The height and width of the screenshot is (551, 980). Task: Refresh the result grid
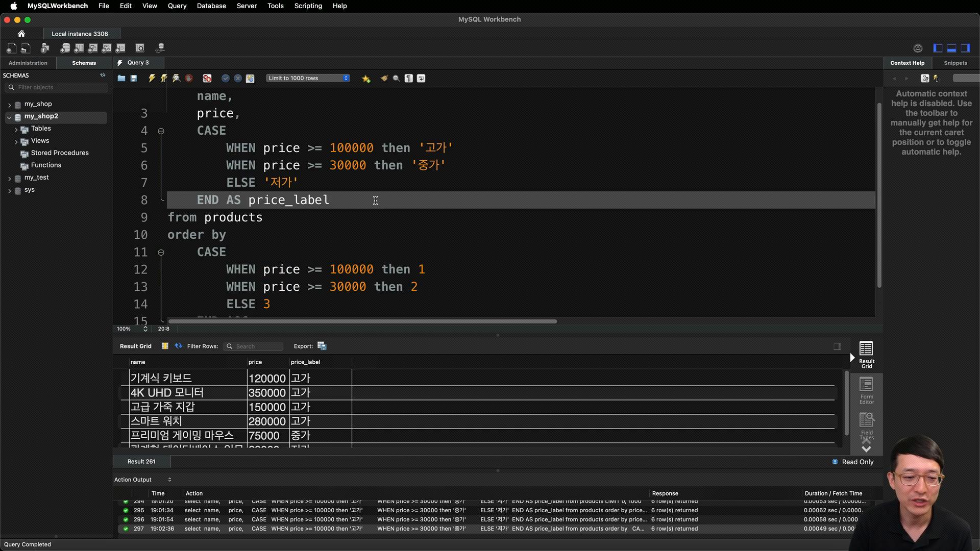point(178,346)
